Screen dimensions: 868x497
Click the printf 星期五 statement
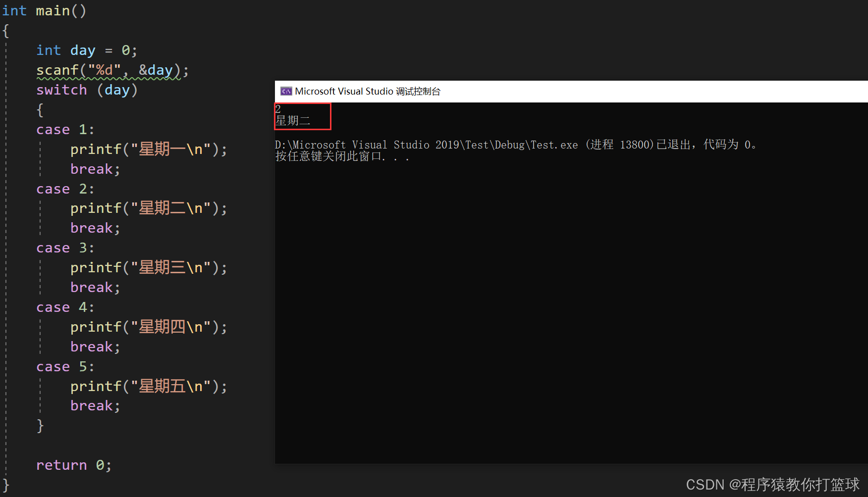coord(149,386)
